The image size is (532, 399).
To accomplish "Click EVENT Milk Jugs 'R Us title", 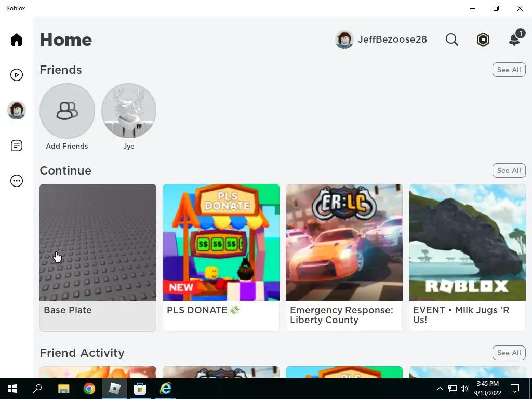I will coord(461,315).
